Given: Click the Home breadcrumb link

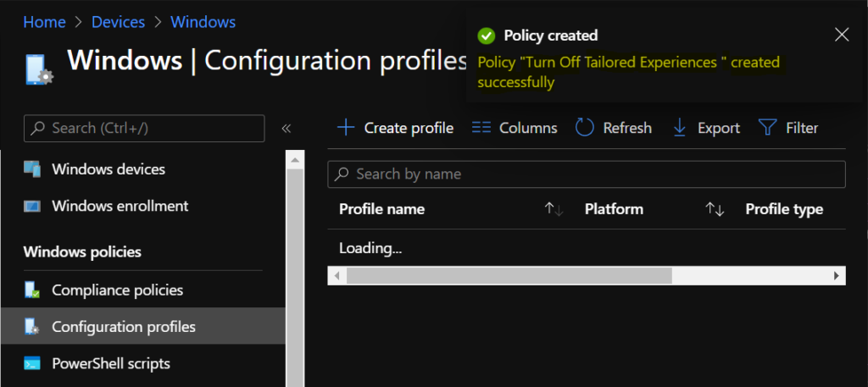Looking at the screenshot, I should 44,22.
